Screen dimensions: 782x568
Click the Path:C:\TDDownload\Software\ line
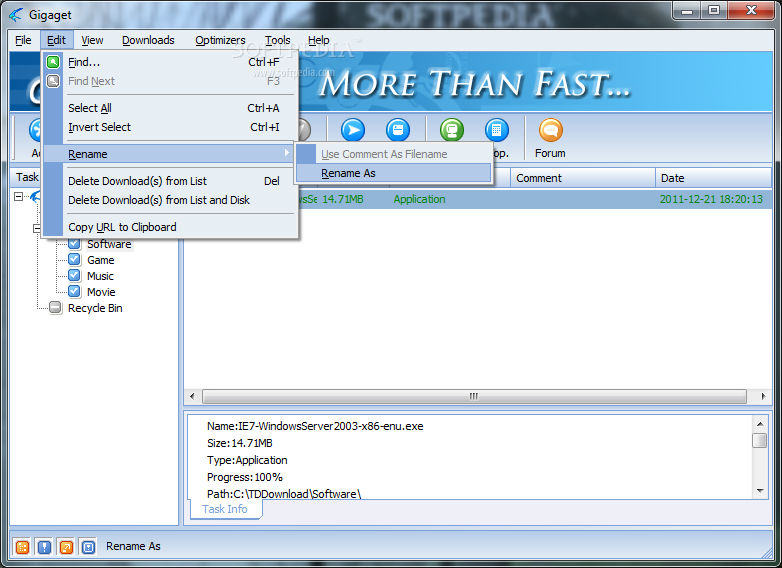[x=284, y=494]
